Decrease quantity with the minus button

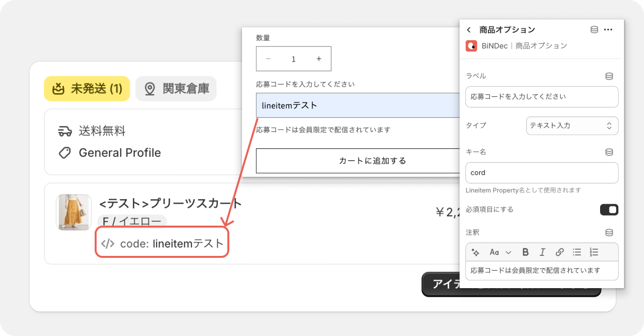tap(268, 59)
